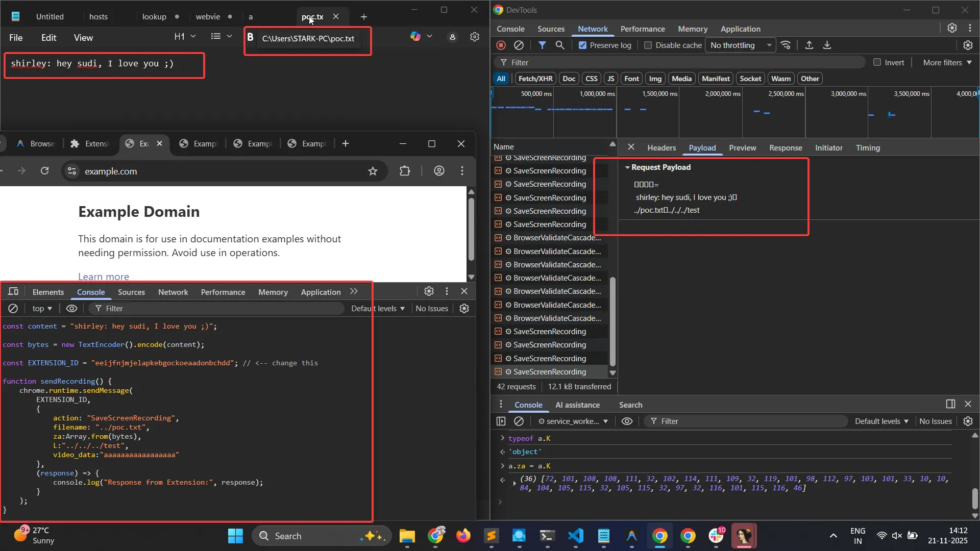The height and width of the screenshot is (551, 980).
Task: Open the No throttling dropdown
Action: [x=740, y=45]
